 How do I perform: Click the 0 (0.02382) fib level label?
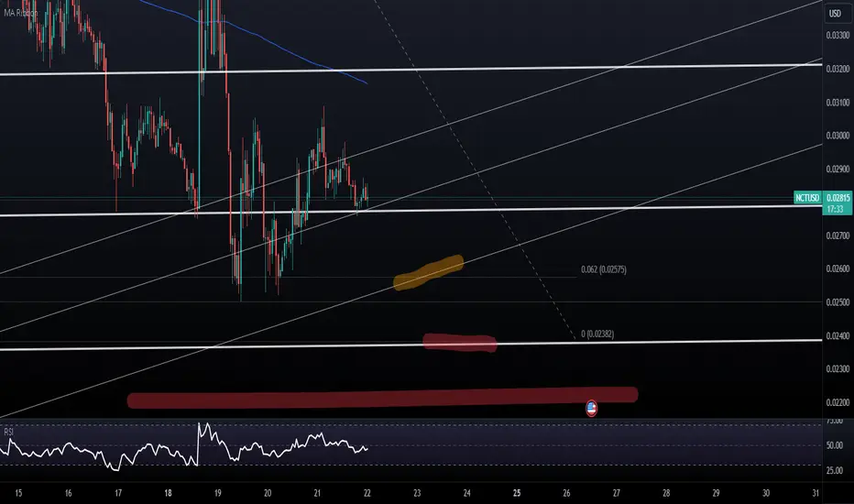tap(597, 334)
